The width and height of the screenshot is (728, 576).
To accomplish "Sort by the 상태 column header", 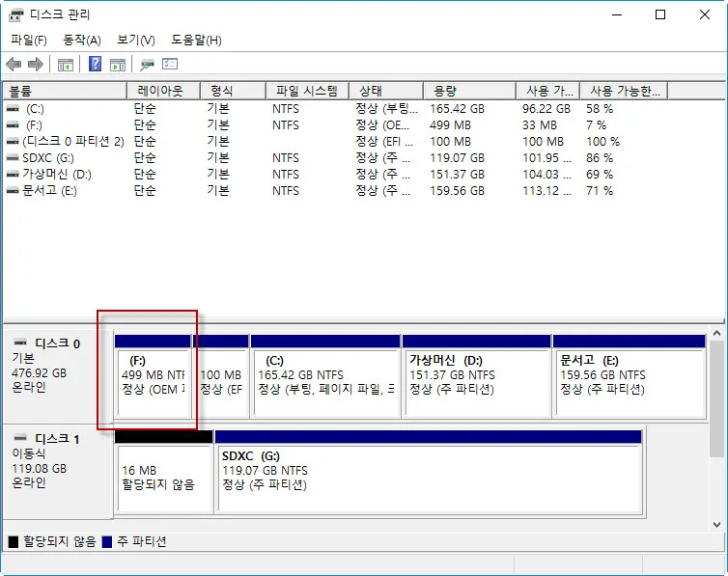I will 386,91.
